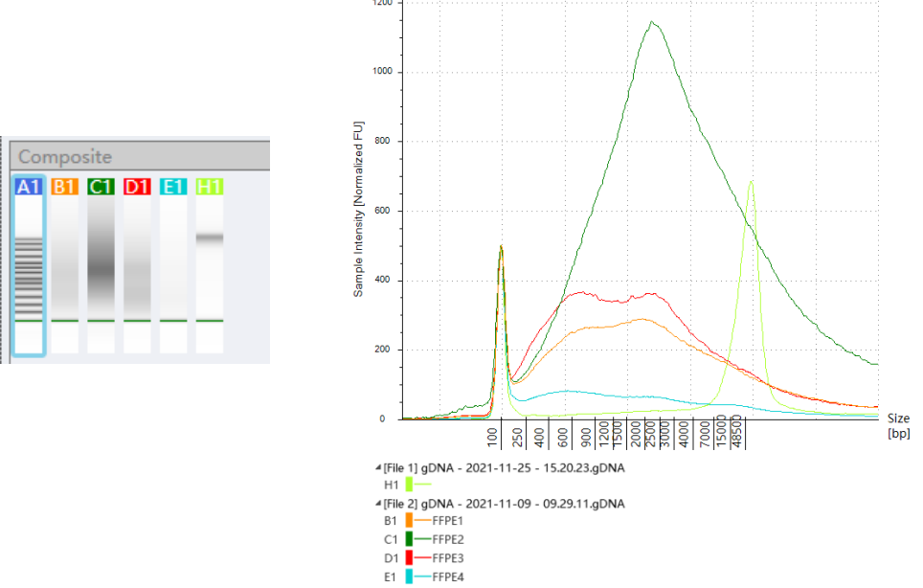
Task: Select lane B1 in Composite gel
Action: 65,266
